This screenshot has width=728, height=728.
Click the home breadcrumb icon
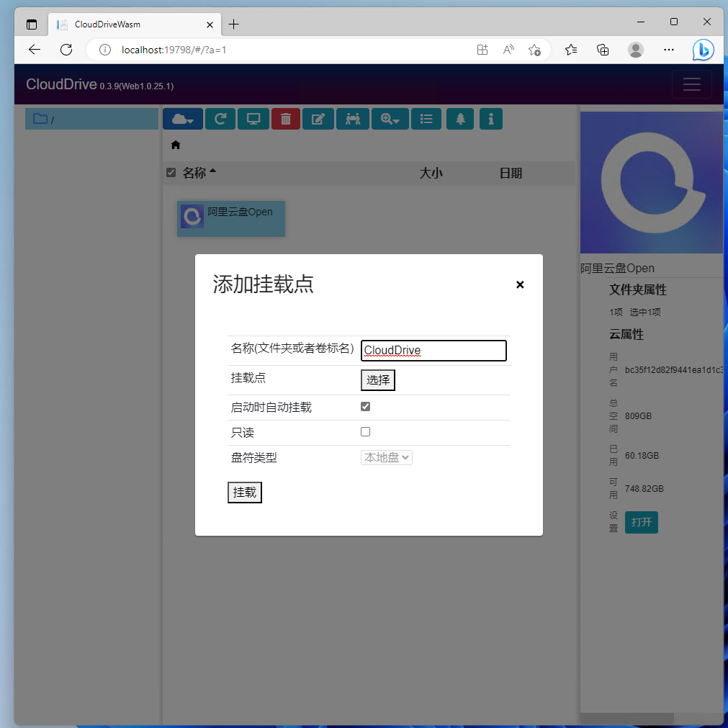tap(176, 145)
